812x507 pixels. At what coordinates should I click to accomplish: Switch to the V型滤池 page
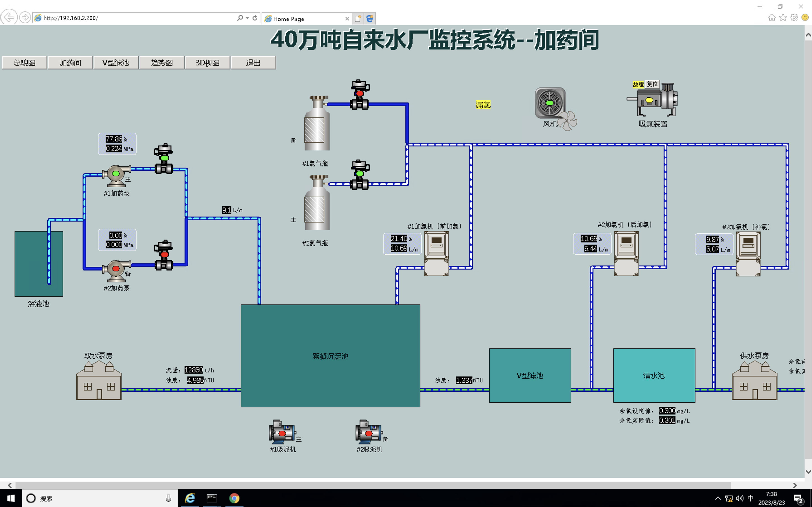[x=116, y=63]
